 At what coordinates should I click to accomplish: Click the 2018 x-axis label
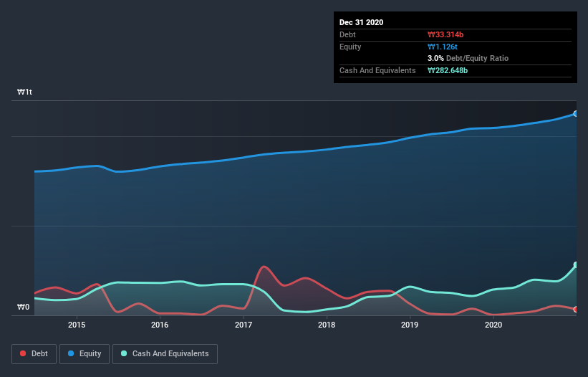click(x=327, y=325)
